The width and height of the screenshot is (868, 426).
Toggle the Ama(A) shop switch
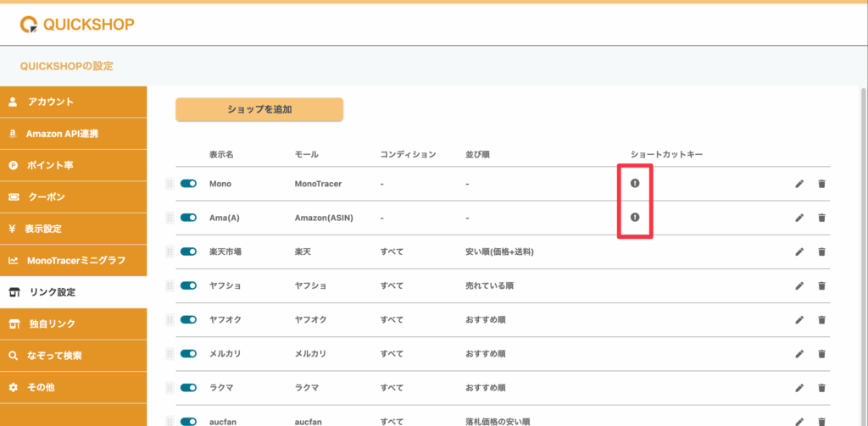coord(189,218)
